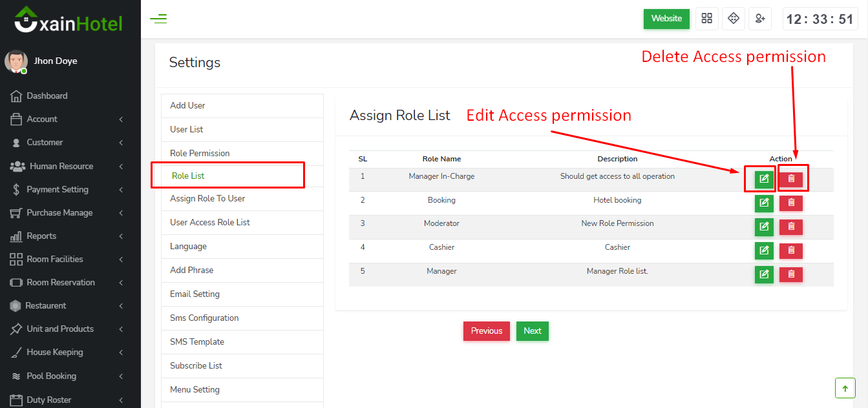868x408 pixels.
Task: Click the grid apps icon in header
Action: [707, 19]
